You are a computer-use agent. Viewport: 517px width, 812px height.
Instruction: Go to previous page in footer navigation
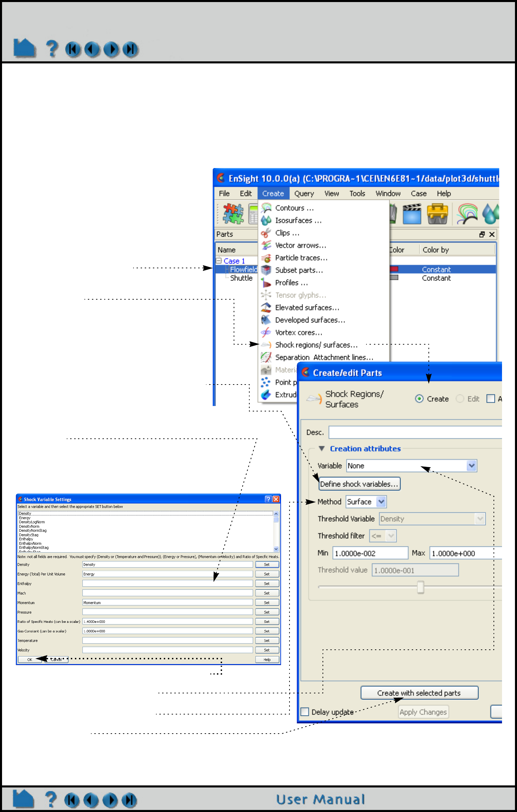91,800
